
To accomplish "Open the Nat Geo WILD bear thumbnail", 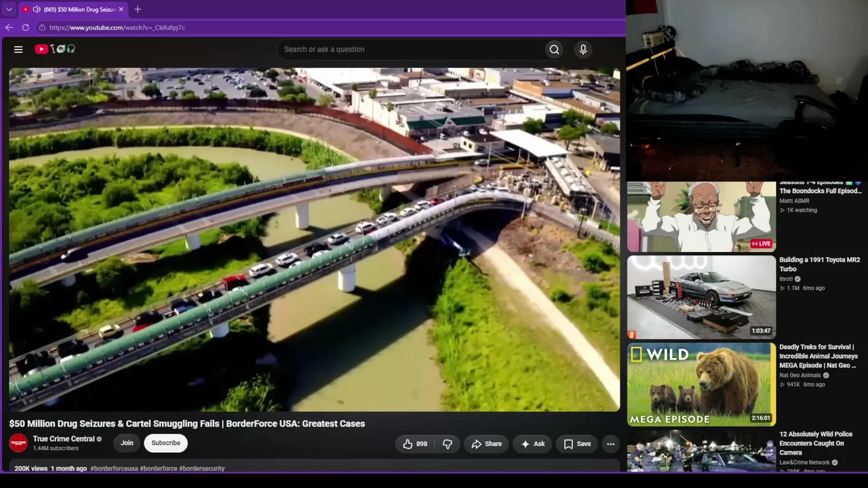I will (701, 384).
